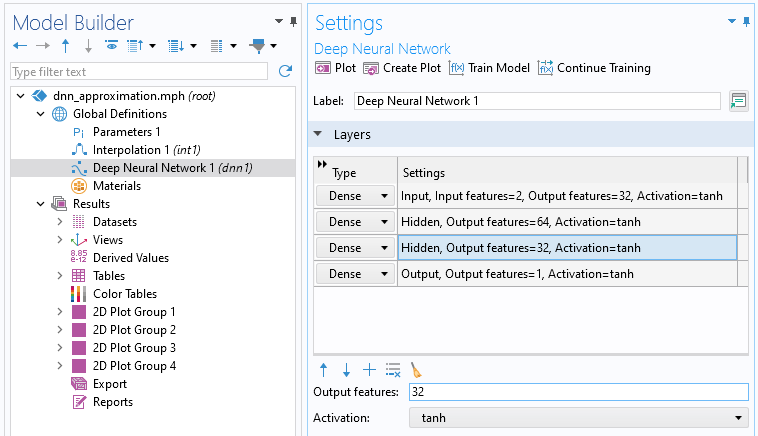Image resolution: width=758 pixels, height=436 pixels.
Task: Move selected layer up in Layers table
Action: [323, 370]
